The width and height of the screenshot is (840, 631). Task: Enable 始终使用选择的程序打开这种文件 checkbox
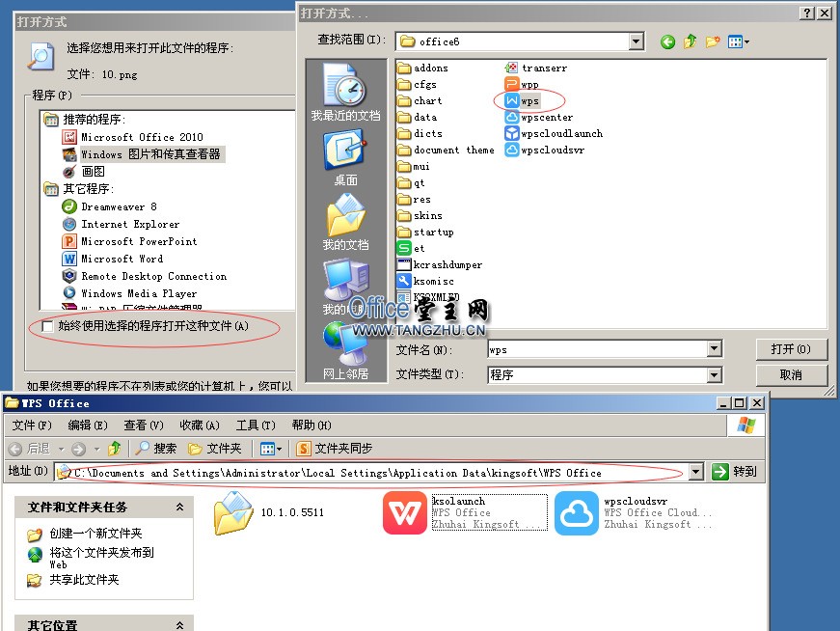tap(45, 328)
